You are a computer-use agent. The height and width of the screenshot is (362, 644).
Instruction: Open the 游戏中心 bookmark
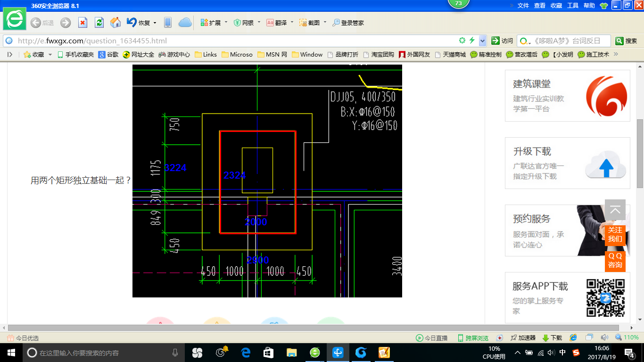[174, 55]
